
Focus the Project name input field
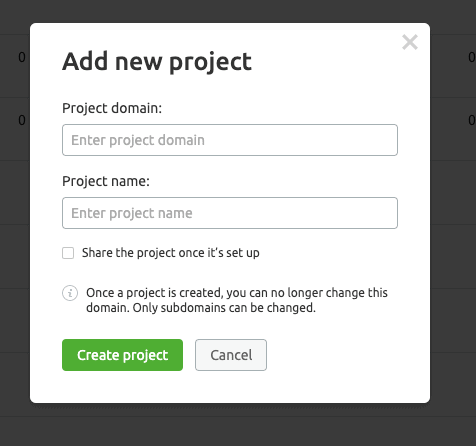[230, 213]
